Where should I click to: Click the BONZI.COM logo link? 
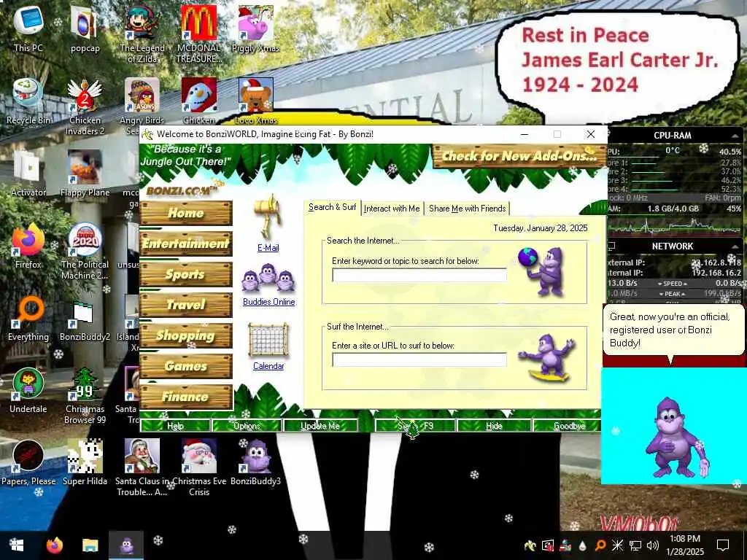pyautogui.click(x=183, y=190)
